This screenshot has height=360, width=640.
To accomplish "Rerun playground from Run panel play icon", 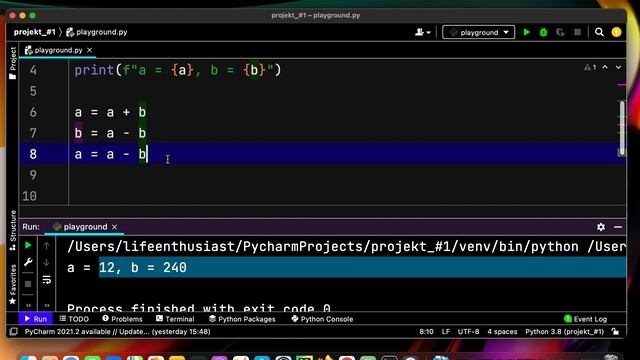I will [28, 245].
